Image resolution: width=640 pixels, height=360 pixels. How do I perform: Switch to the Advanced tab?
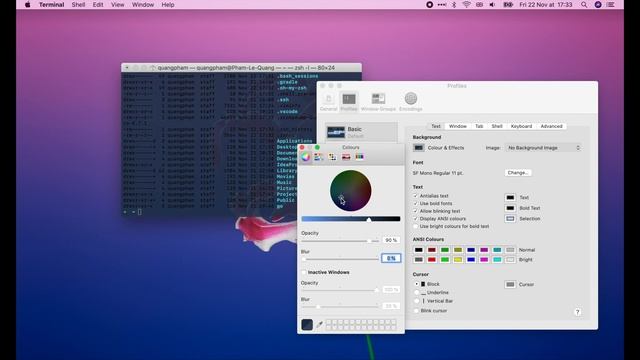pyautogui.click(x=551, y=127)
